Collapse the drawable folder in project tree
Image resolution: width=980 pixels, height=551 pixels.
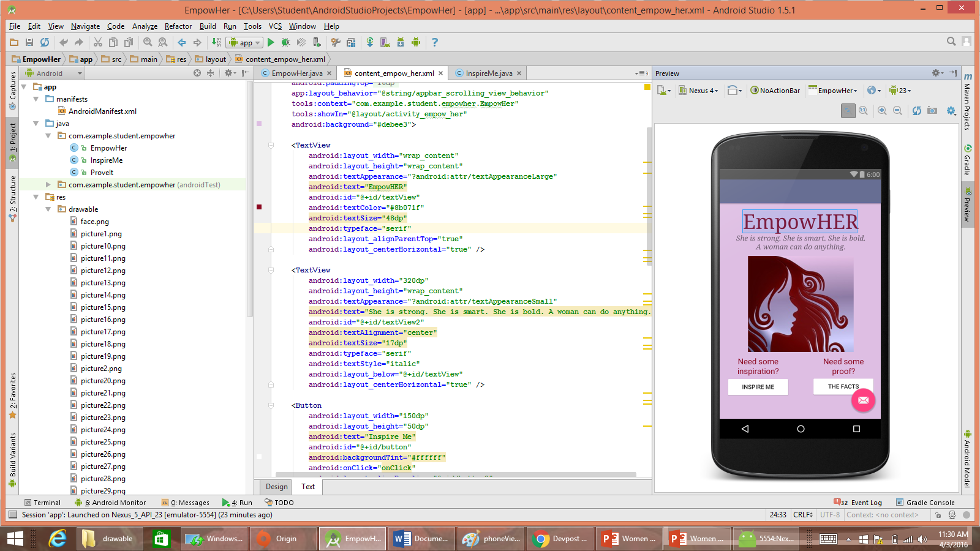tap(48, 209)
